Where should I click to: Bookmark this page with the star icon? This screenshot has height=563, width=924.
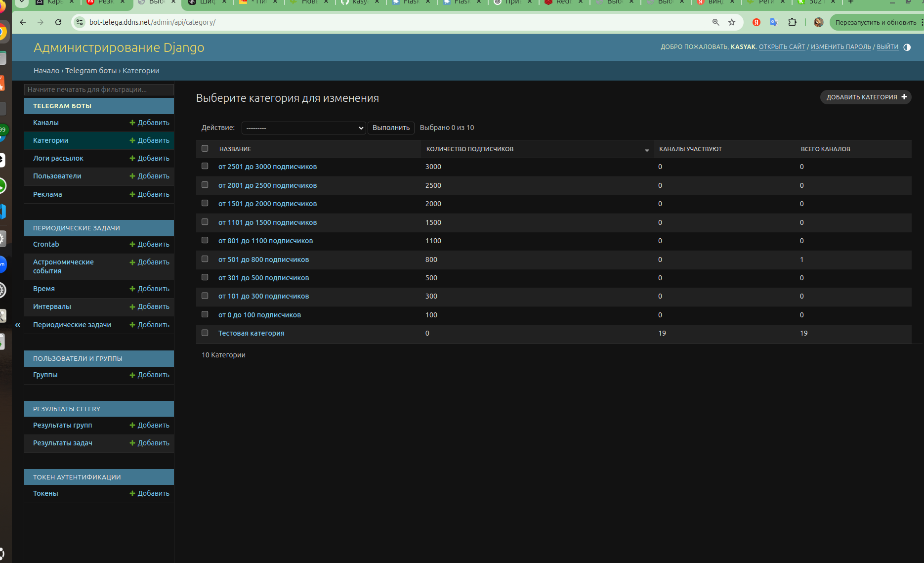click(x=732, y=22)
